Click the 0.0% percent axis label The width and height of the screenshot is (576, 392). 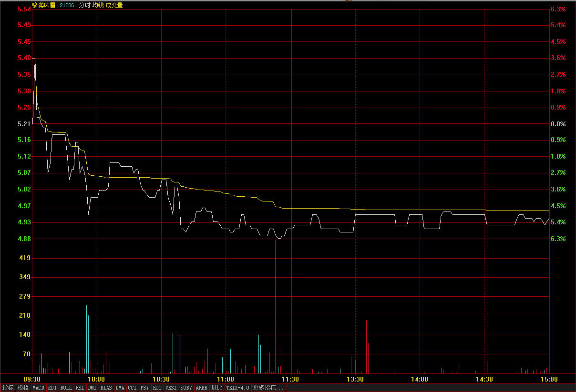tap(558, 124)
